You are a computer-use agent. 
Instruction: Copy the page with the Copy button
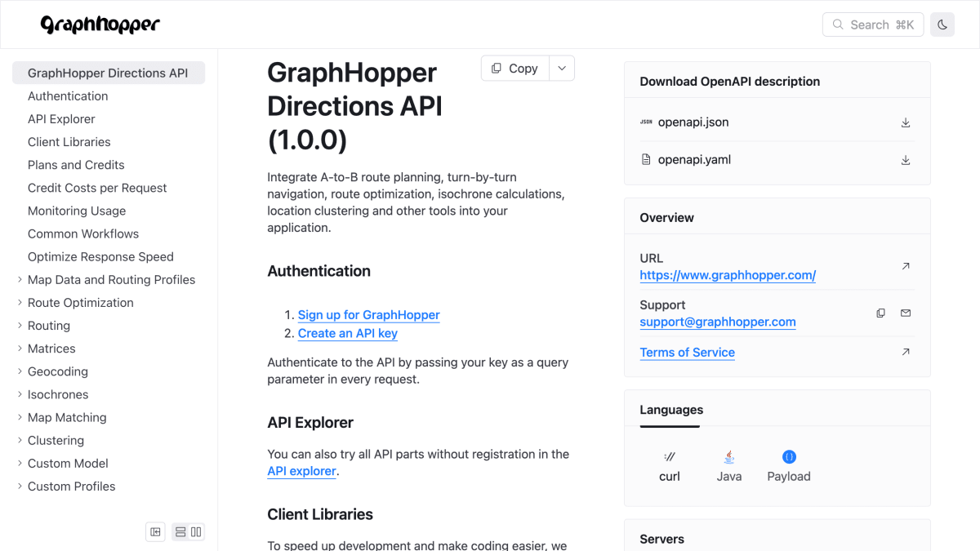coord(515,69)
